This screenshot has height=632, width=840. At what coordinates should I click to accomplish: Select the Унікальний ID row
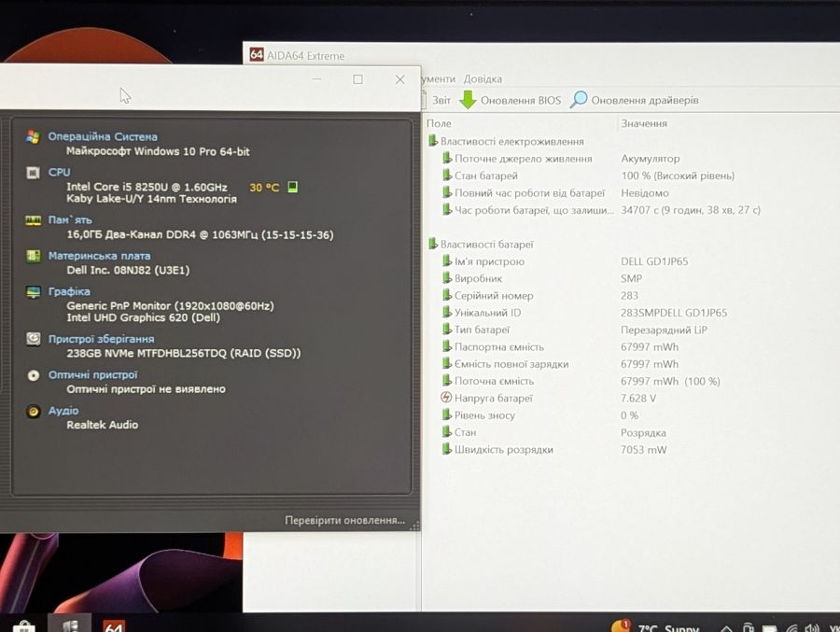point(584,313)
